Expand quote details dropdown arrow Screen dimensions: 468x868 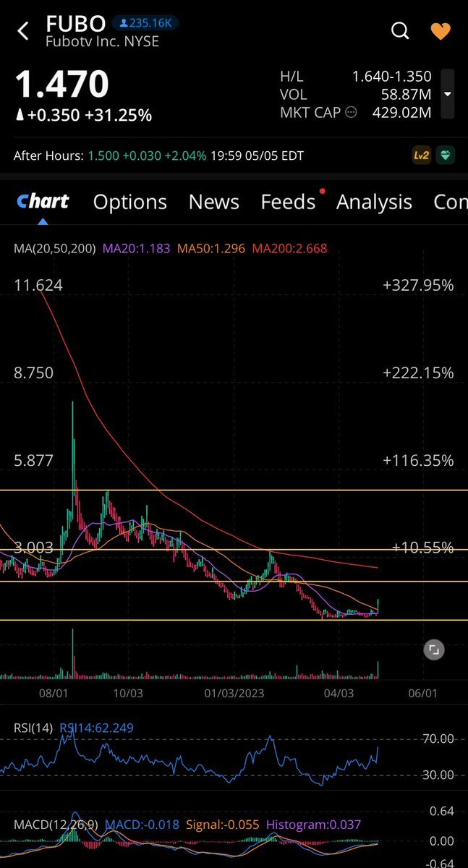pyautogui.click(x=448, y=95)
